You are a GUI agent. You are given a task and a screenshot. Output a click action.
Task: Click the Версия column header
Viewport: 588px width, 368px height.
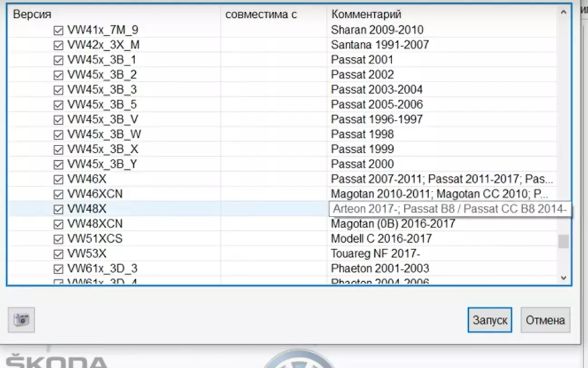[32, 14]
